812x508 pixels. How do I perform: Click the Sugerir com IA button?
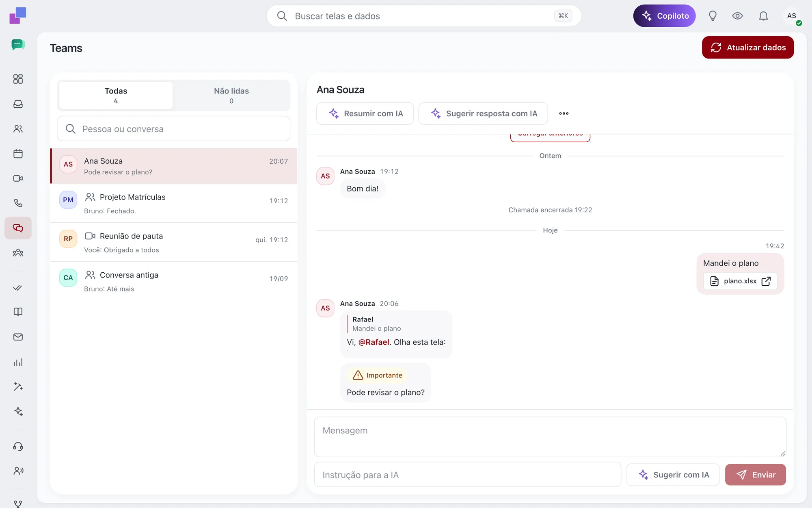[x=673, y=475]
